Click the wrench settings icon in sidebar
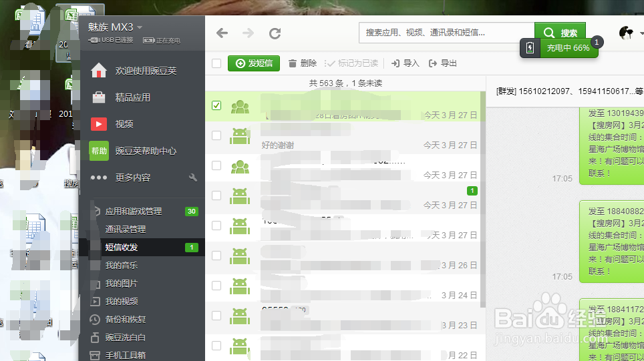Viewport: 644px width, 361px height. 193,177
